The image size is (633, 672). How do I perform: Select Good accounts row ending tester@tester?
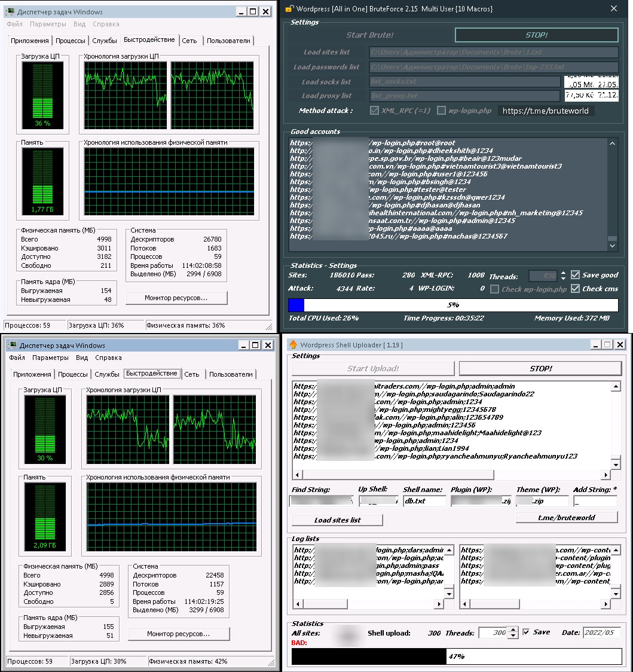378,190
